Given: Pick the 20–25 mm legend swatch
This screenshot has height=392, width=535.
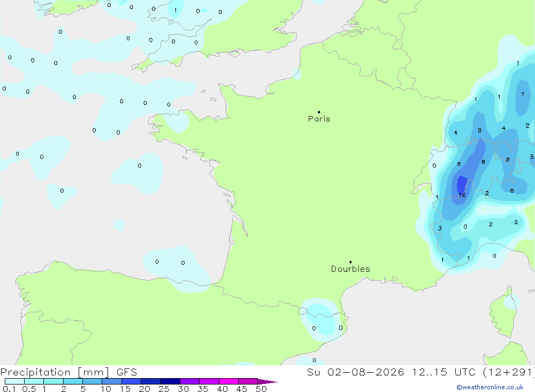Looking at the screenshot, I should (x=151, y=381).
